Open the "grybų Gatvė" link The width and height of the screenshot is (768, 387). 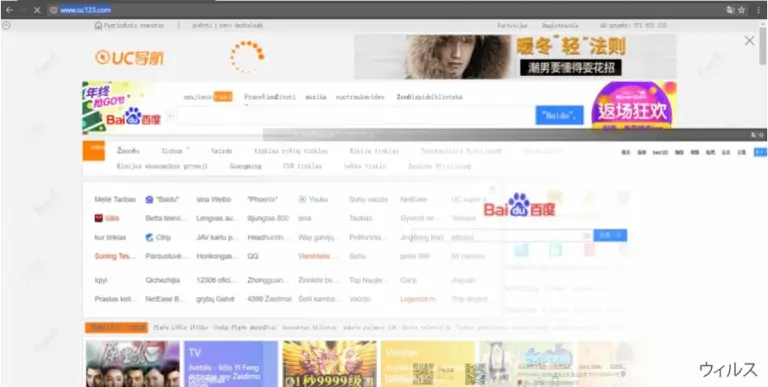coord(216,299)
